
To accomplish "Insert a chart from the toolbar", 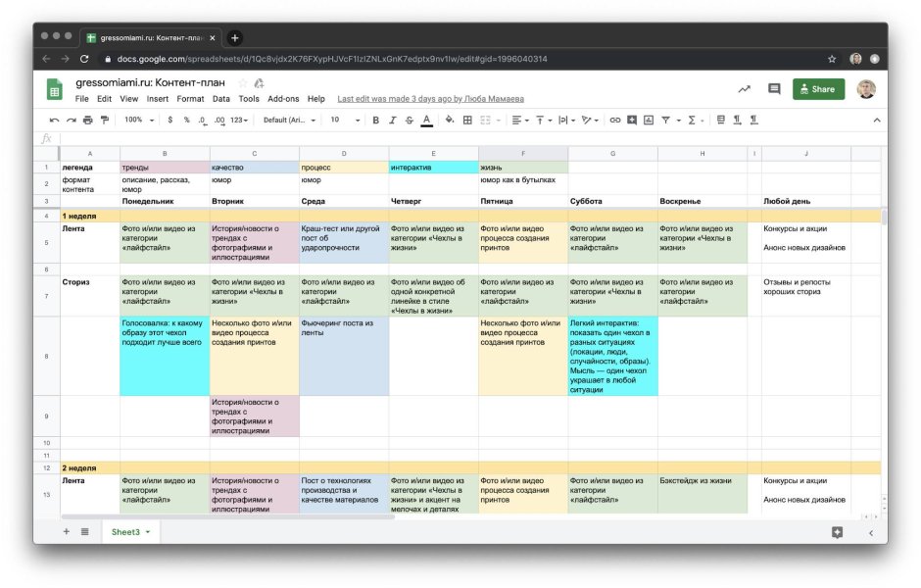I will point(651,118).
